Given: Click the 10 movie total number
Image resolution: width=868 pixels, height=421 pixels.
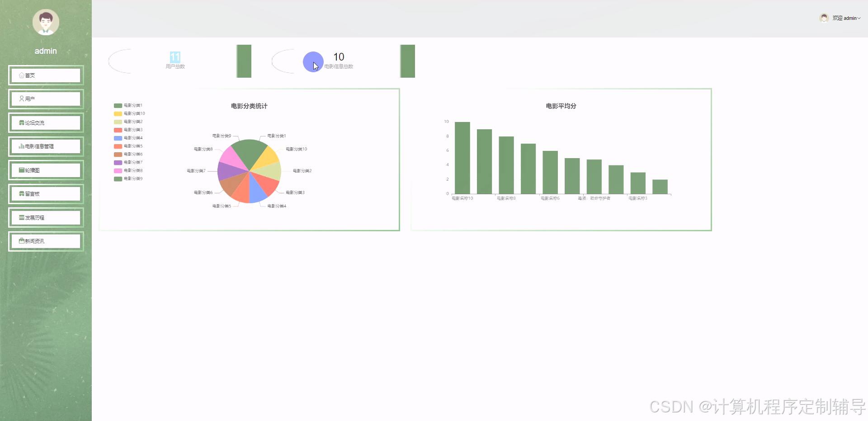Looking at the screenshot, I should [x=339, y=57].
